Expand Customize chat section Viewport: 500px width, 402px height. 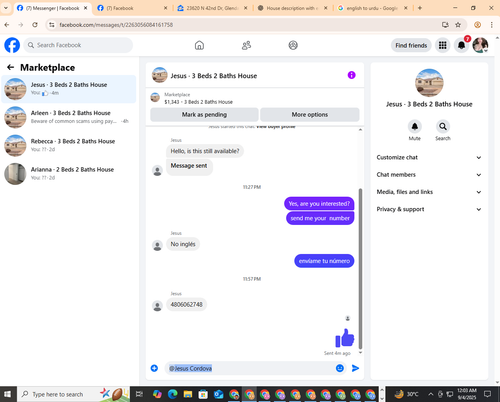coord(429,157)
